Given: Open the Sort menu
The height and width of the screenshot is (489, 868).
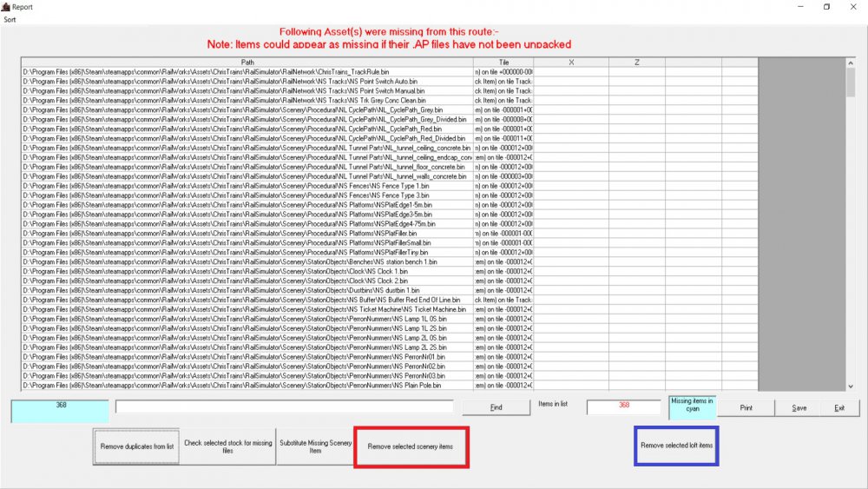Looking at the screenshot, I should [9, 18].
